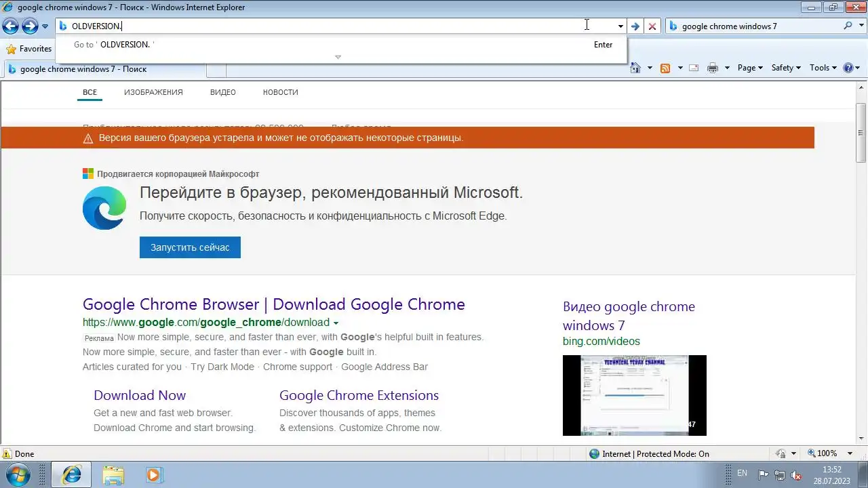The image size is (868, 488).
Task: Open a new tab with the blank tab button
Action: click(x=216, y=69)
